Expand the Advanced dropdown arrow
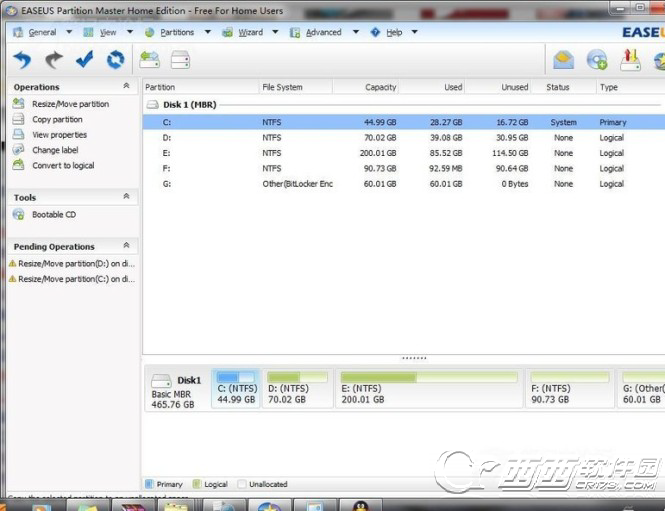 click(x=356, y=32)
